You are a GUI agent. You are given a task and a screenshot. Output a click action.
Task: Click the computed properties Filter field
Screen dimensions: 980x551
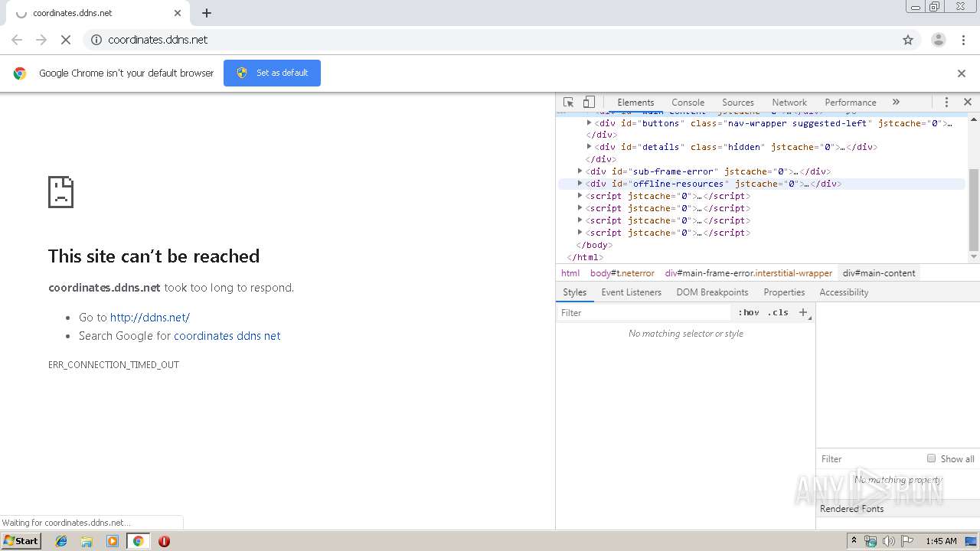[869, 458]
